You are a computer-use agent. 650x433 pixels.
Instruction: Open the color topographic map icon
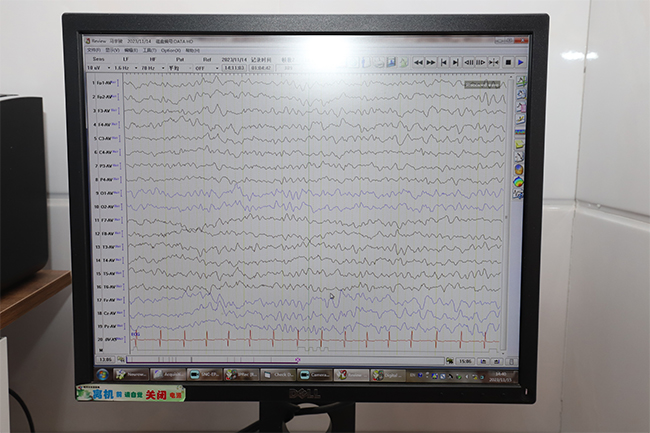(519, 182)
